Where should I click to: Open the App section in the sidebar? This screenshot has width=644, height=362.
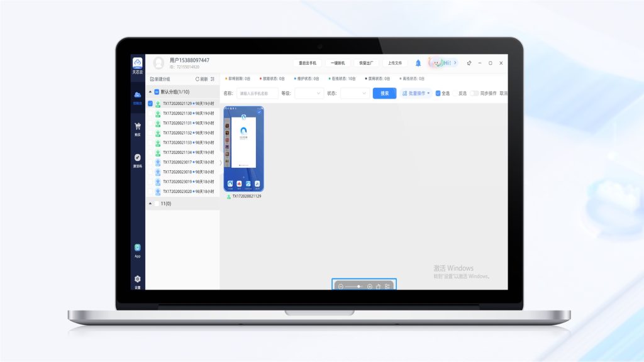click(137, 249)
